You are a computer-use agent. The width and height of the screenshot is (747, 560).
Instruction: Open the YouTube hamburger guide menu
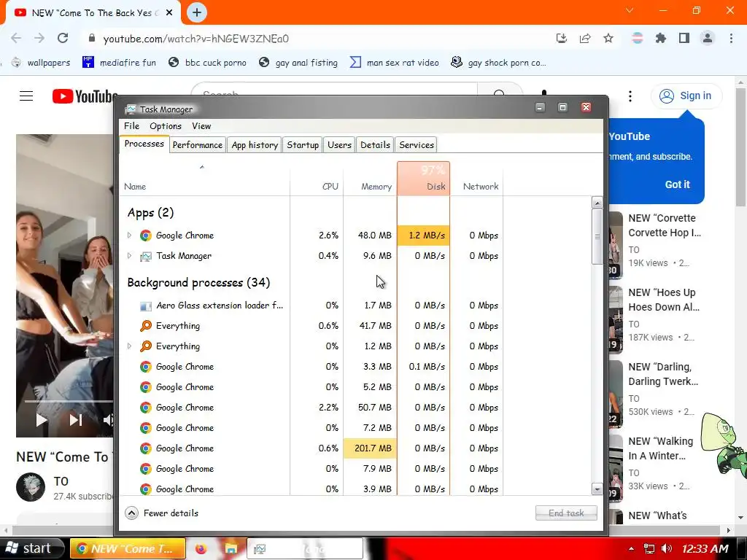(x=26, y=96)
